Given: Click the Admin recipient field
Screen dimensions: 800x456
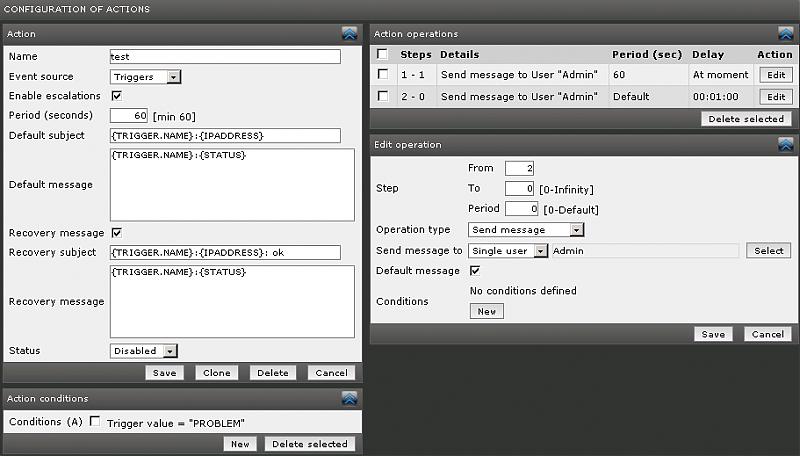Looking at the screenshot, I should pos(645,250).
